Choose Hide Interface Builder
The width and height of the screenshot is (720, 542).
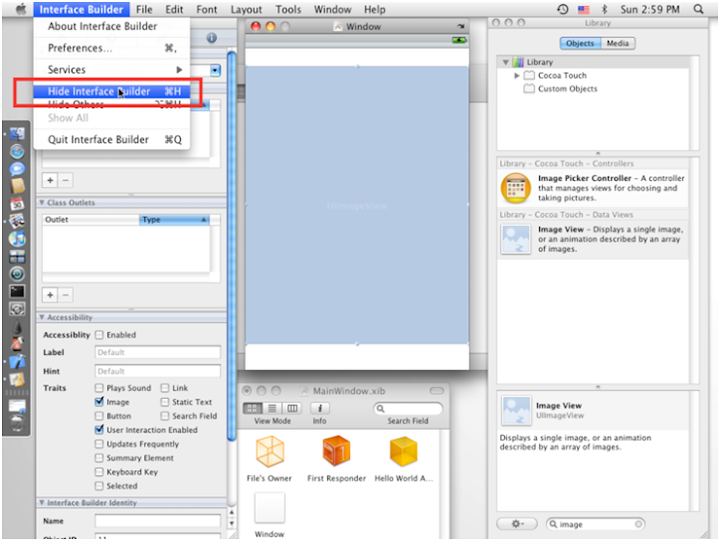point(112,91)
